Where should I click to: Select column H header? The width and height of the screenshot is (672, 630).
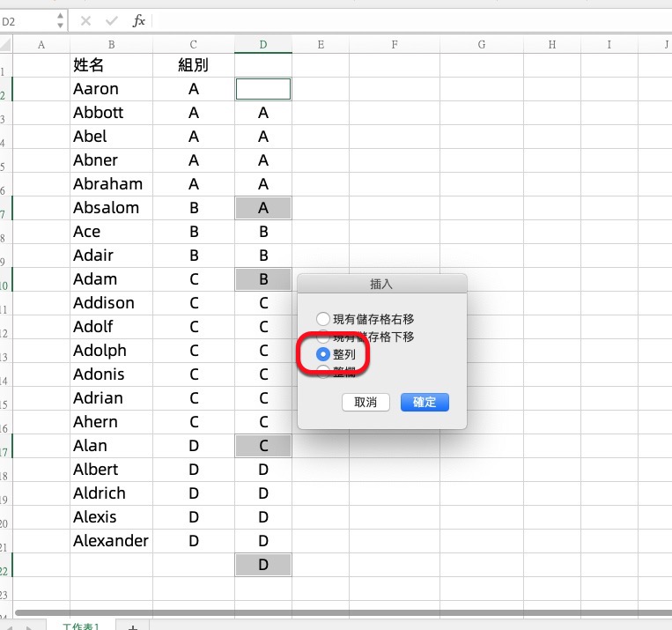[x=552, y=45]
